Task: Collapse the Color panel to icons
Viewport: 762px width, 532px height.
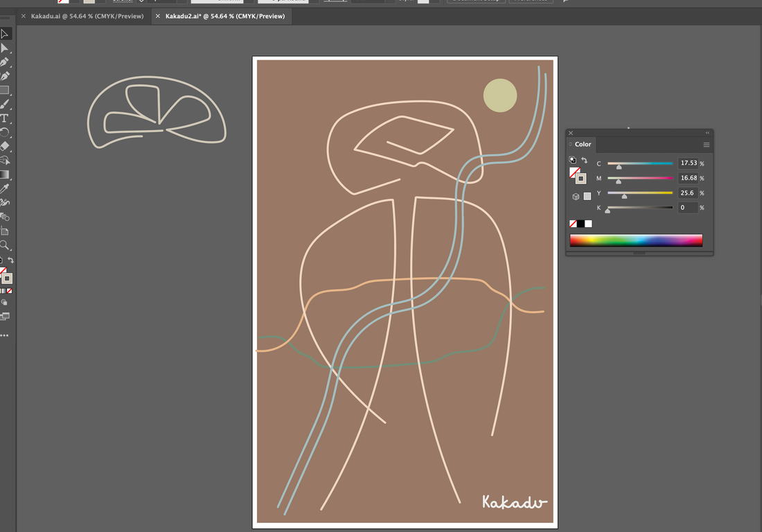Action: pos(707,133)
